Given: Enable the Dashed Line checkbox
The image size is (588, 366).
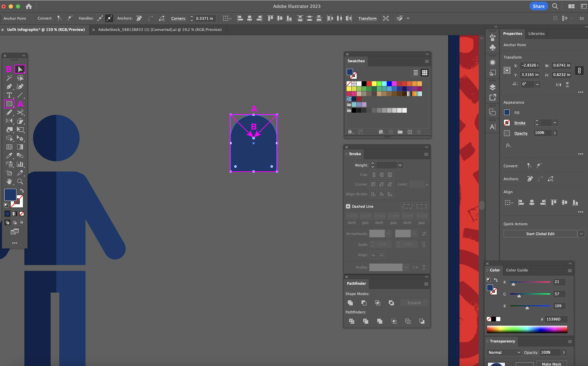Looking at the screenshot, I should coord(348,207).
